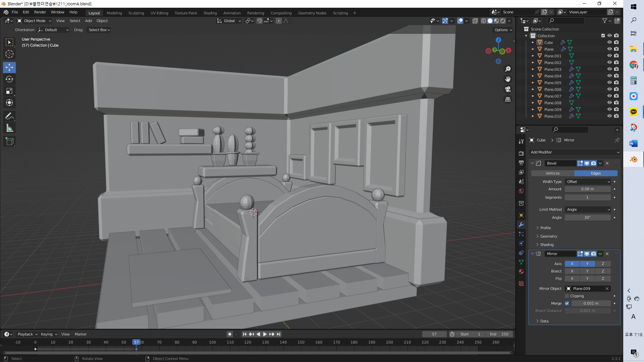Select the Measure tool
Screen dimensions: 644x362
[x=9, y=128]
